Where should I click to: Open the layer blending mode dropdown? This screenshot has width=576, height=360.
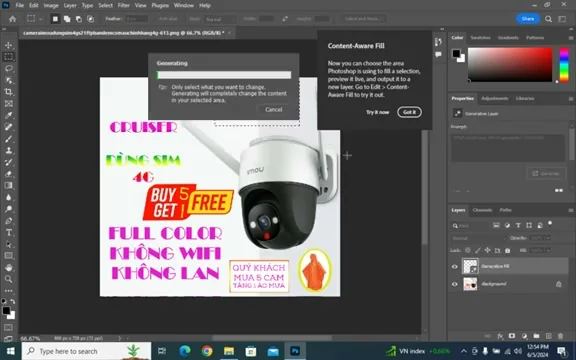tap(478, 238)
